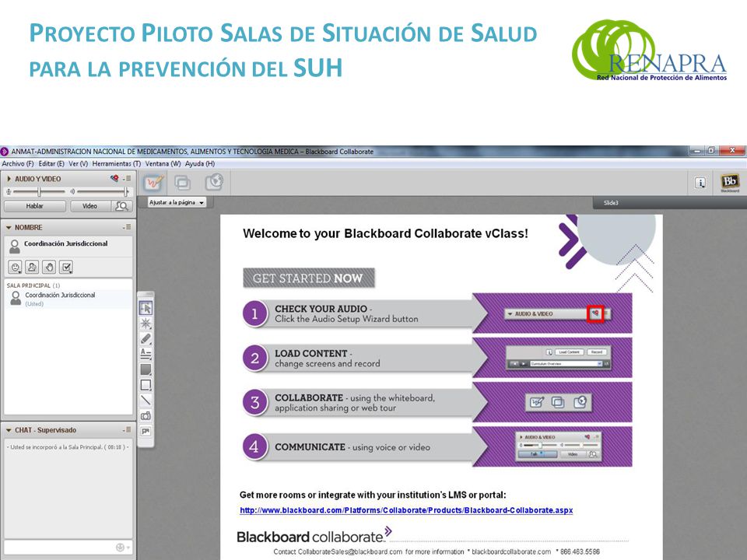
Task: Pick the whiteboard Pointer/laser tool
Action: (146, 324)
